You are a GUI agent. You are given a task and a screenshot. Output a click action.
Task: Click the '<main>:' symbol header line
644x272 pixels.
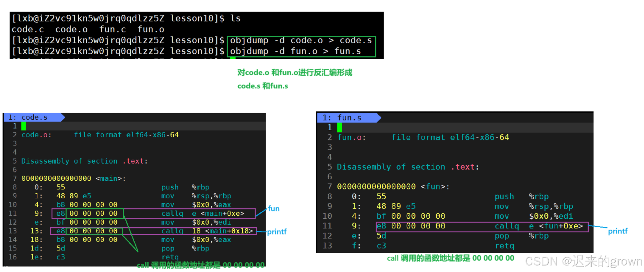73,179
